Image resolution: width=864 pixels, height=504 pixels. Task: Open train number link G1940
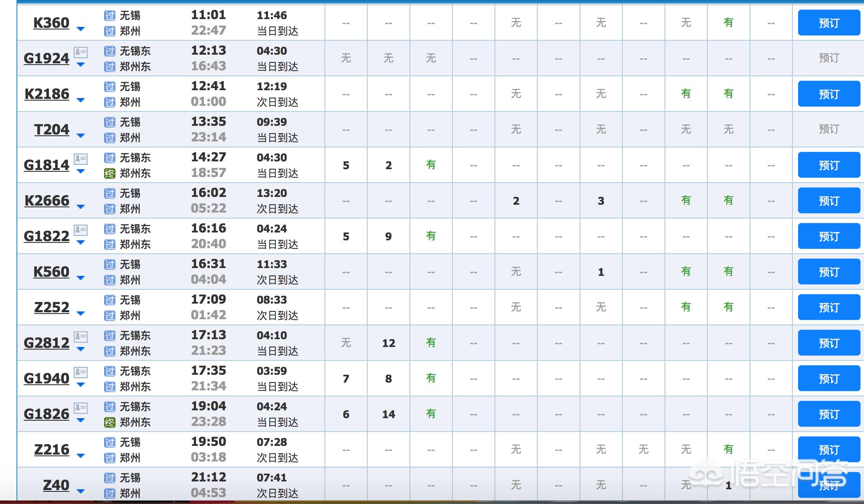tap(46, 379)
